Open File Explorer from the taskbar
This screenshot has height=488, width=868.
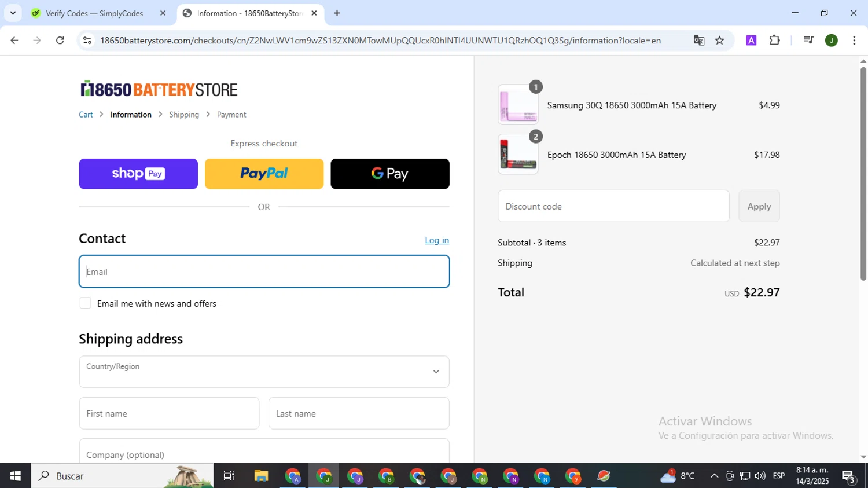click(x=261, y=476)
